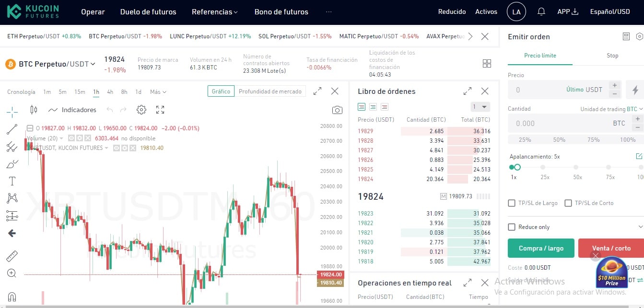Viewport: 644px width, 308px height.
Task: Edit leverage using the pencil icon
Action: click(x=639, y=156)
